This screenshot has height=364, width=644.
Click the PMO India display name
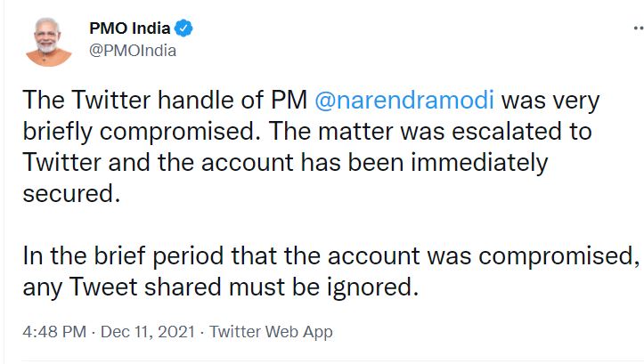click(x=130, y=29)
